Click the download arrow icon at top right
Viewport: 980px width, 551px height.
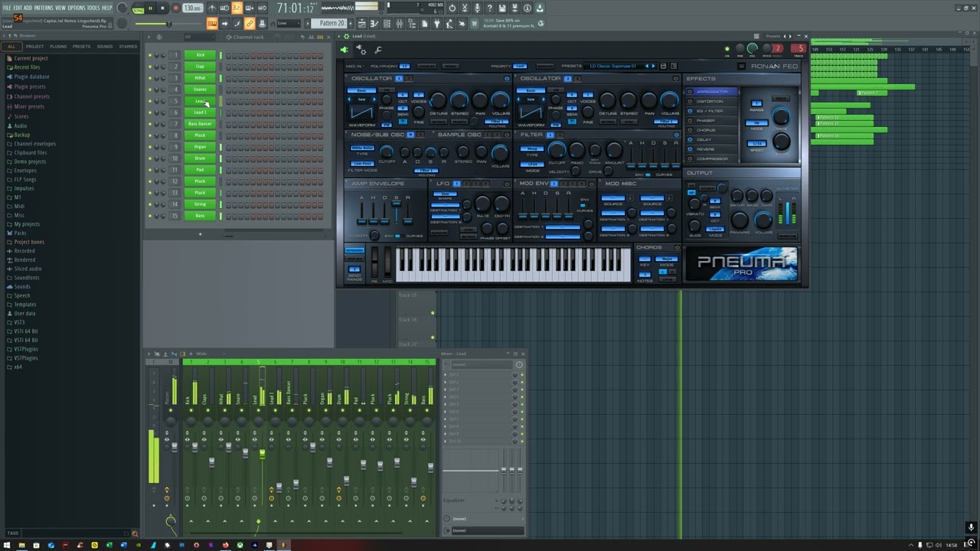pos(539,8)
